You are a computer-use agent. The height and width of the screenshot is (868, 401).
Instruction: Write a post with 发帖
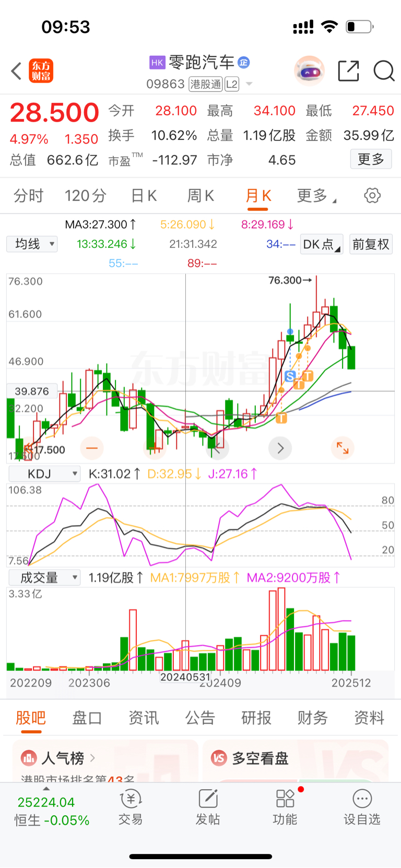[208, 807]
